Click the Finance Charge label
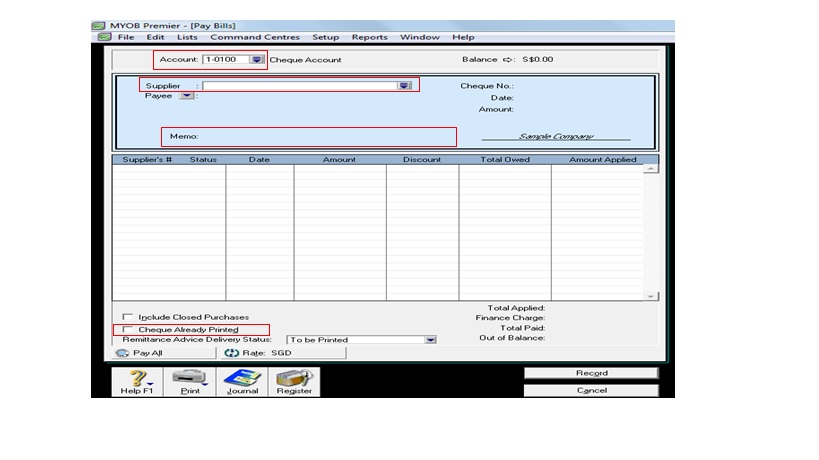Viewport: 819px width, 460px height. click(510, 318)
